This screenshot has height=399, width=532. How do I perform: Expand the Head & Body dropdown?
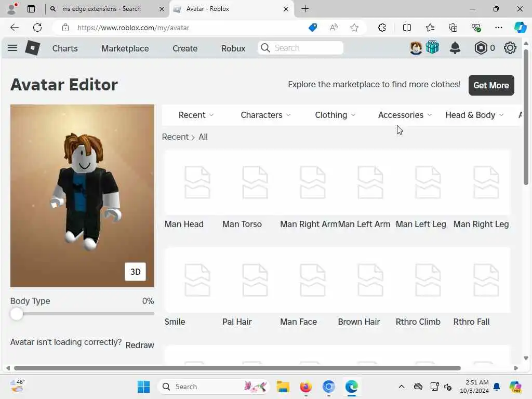475,115
